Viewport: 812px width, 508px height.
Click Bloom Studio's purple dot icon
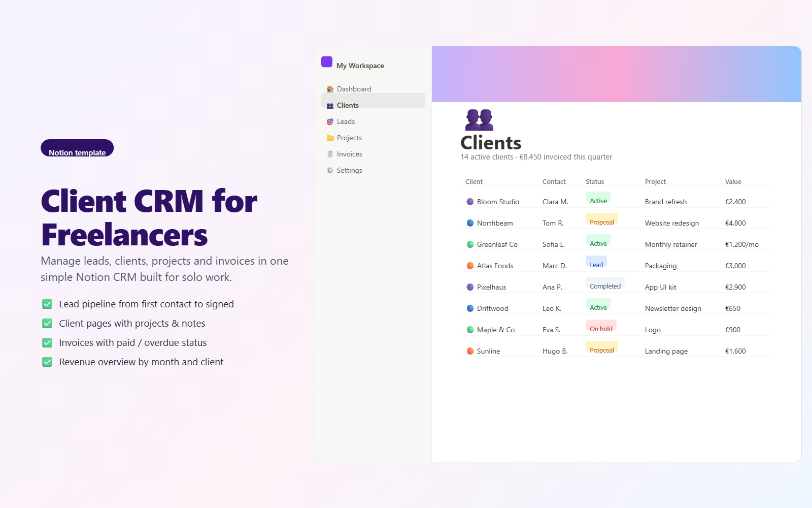tap(470, 202)
